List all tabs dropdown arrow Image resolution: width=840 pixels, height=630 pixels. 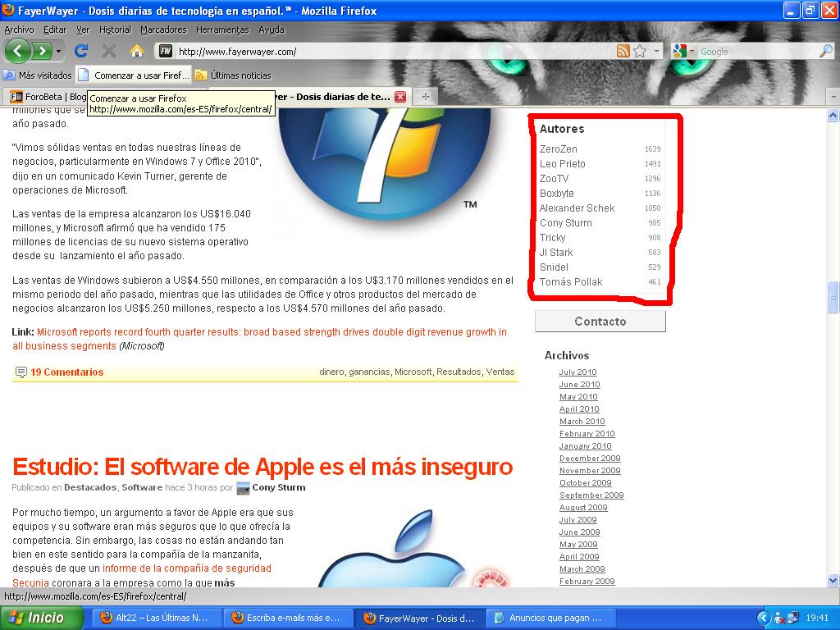tap(833, 97)
